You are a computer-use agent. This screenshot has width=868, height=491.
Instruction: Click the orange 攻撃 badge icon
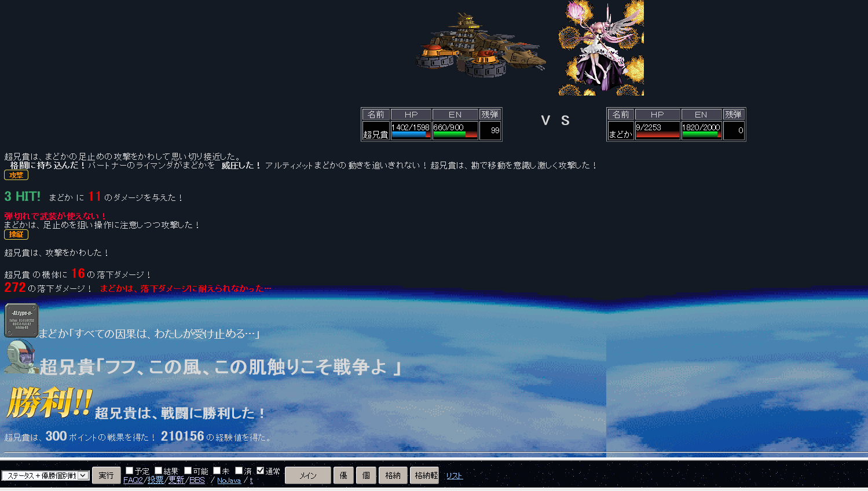click(x=16, y=175)
